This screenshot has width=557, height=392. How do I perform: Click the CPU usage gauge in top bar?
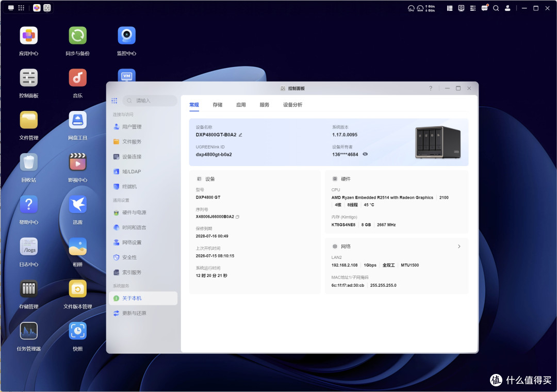coord(411,8)
